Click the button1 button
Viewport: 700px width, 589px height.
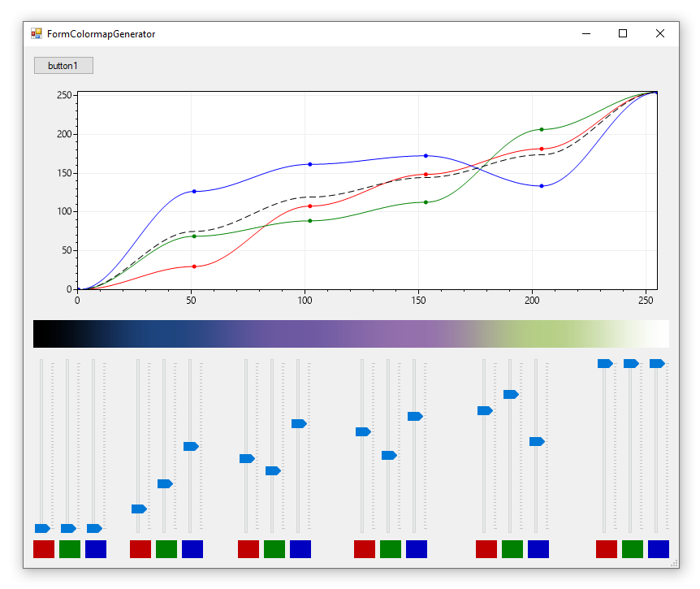click(63, 65)
